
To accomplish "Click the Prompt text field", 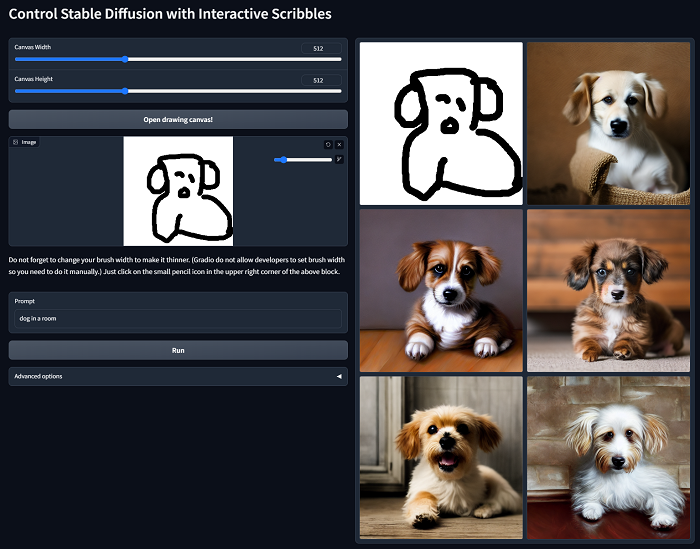I will (178, 319).
